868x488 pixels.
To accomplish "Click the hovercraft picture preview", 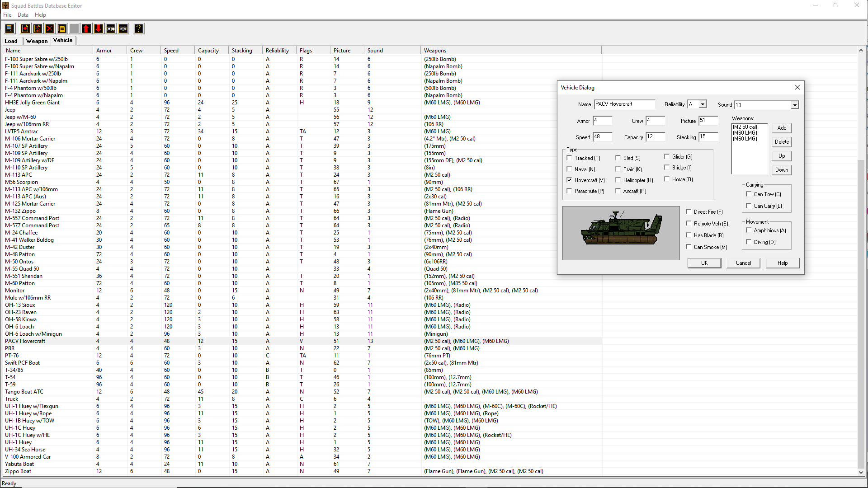I will 621,233.
